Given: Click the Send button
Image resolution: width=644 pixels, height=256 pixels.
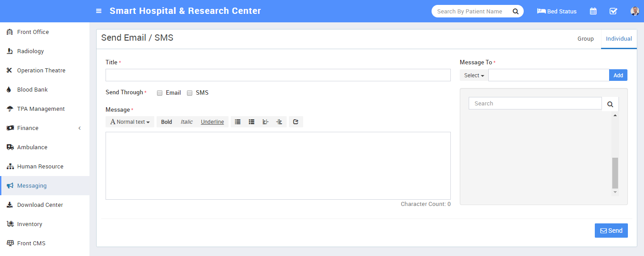Looking at the screenshot, I should [x=611, y=231].
